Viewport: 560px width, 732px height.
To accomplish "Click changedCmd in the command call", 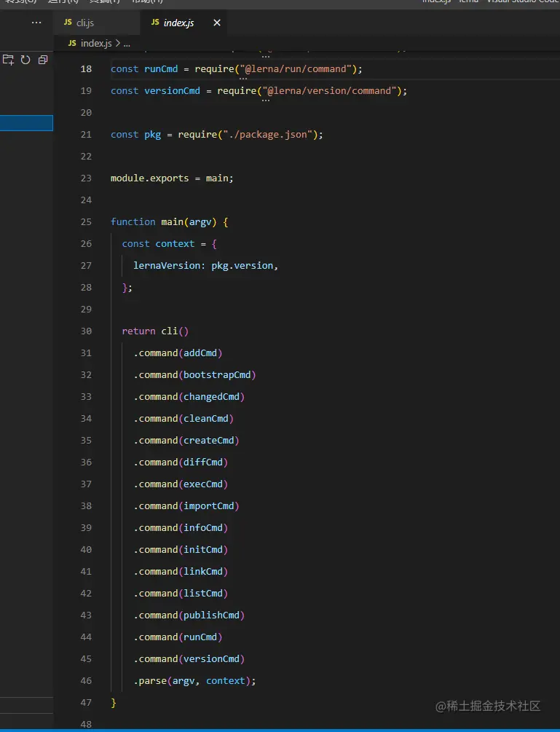I will (x=211, y=397).
